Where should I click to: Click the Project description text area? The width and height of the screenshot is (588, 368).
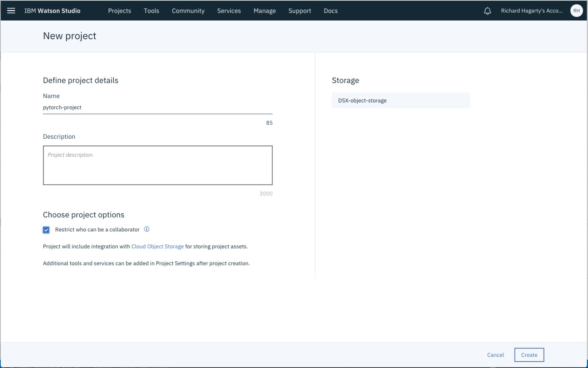tap(158, 165)
